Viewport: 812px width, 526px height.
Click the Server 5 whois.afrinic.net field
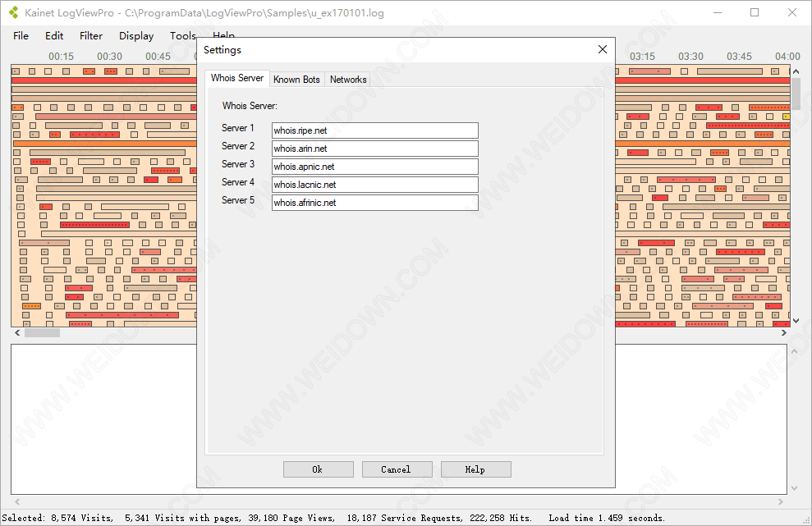(374, 203)
